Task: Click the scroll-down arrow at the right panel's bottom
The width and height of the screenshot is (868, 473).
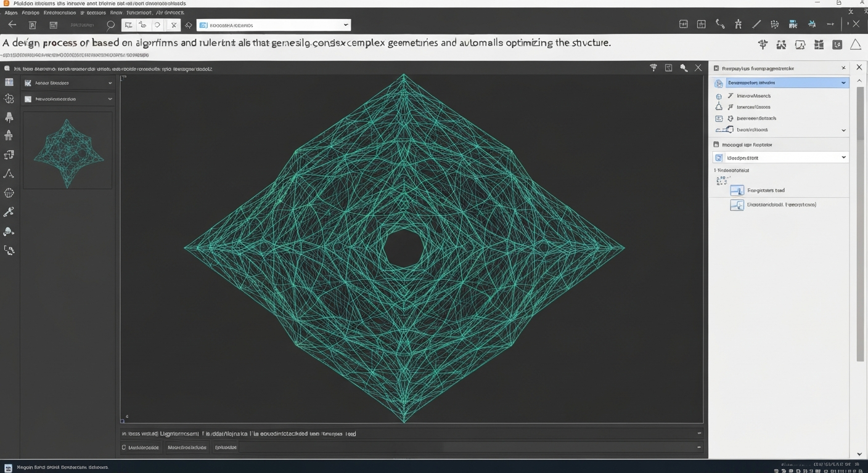Action: point(860,454)
